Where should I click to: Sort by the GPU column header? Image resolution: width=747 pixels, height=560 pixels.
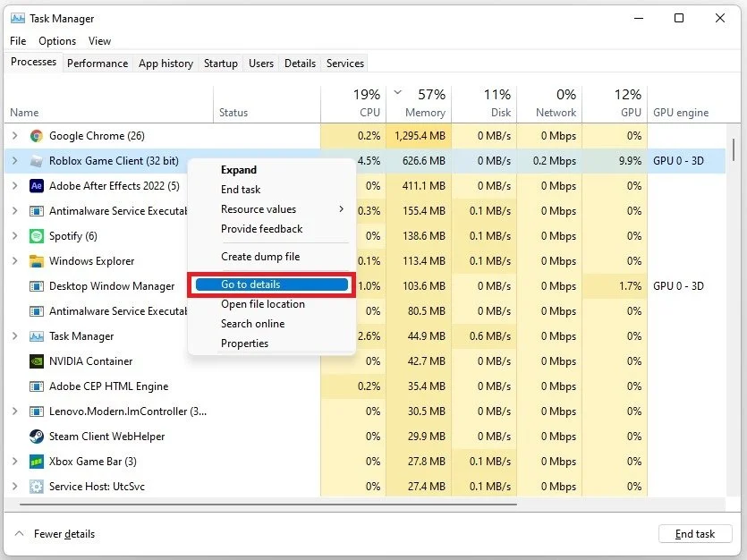[615, 104]
